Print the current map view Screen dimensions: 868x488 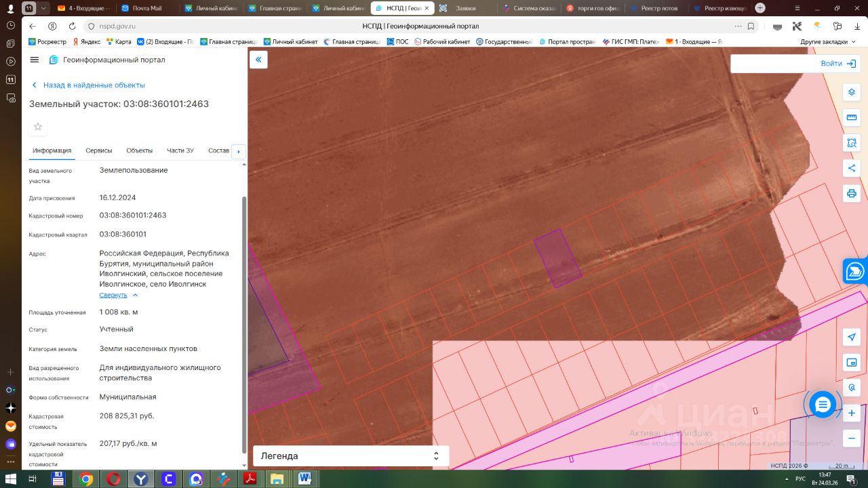[x=852, y=194]
